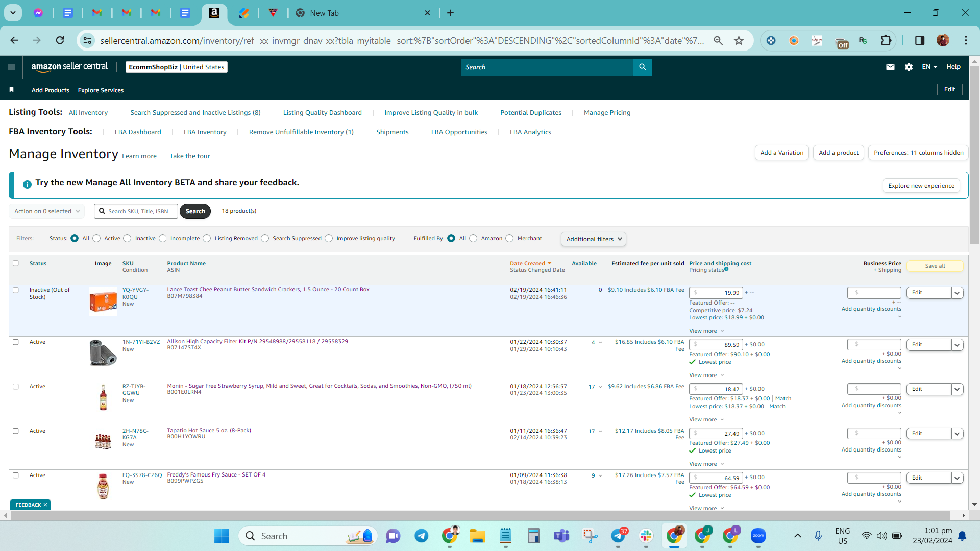Click the Amazon Seller Central logo
The image size is (980, 551).
click(x=69, y=67)
